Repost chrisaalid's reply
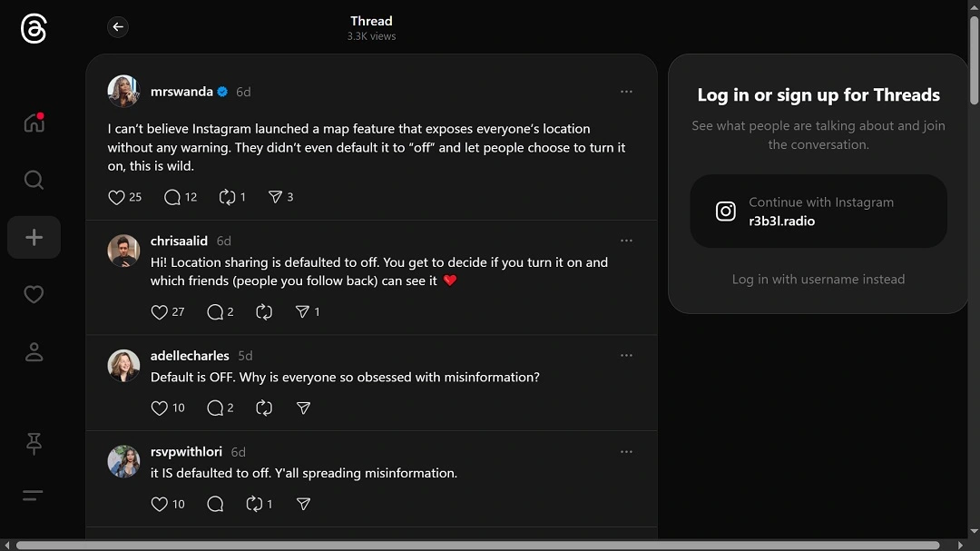Image resolution: width=980 pixels, height=551 pixels. coord(264,311)
